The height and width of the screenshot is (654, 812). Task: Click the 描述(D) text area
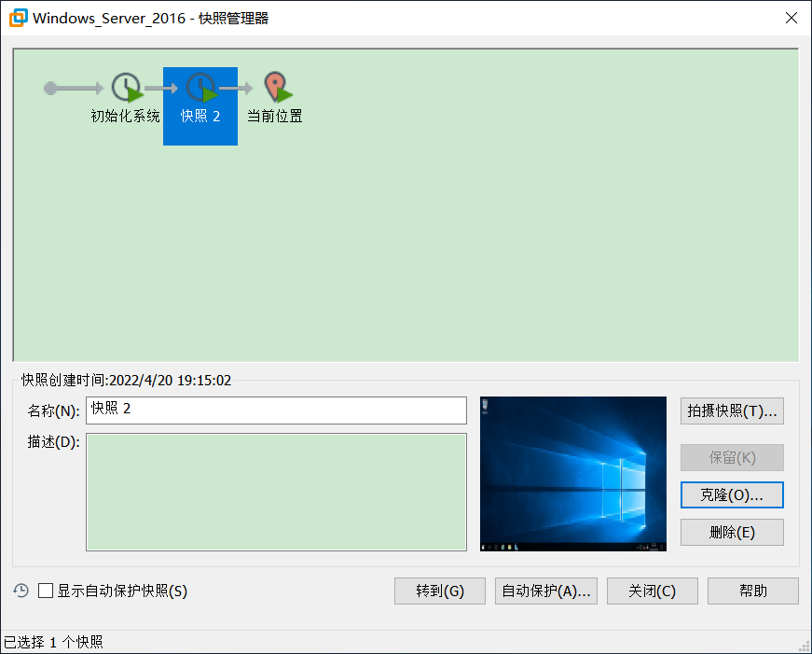point(276,492)
